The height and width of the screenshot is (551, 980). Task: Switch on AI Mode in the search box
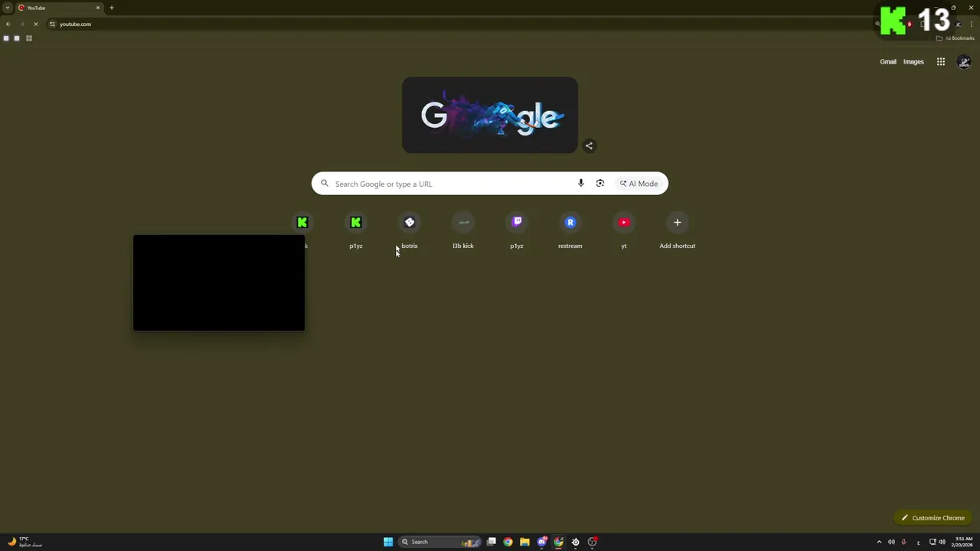coord(639,184)
